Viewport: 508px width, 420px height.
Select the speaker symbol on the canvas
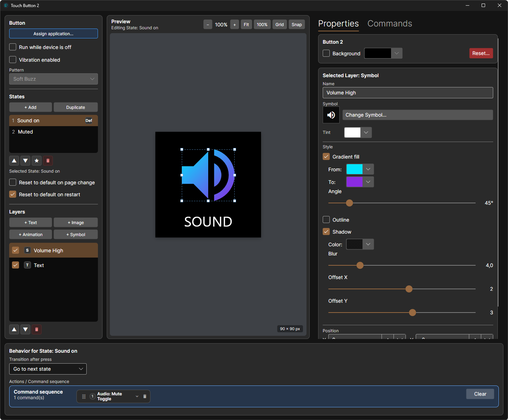pyautogui.click(x=208, y=175)
